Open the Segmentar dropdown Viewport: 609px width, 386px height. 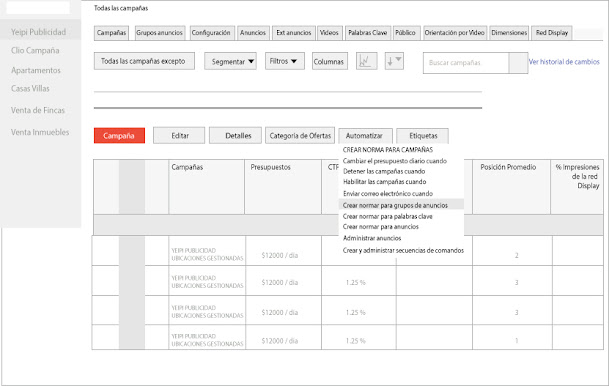[x=230, y=61]
